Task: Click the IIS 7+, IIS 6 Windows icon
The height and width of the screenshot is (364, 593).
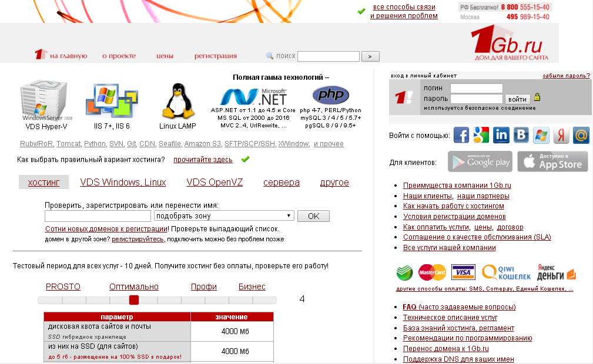Action: pos(112,101)
